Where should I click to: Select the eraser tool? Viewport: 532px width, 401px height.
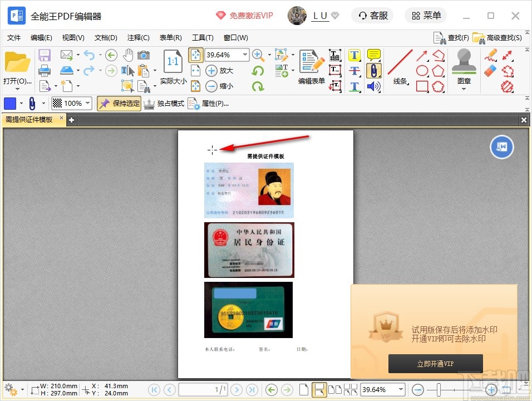coord(490,71)
